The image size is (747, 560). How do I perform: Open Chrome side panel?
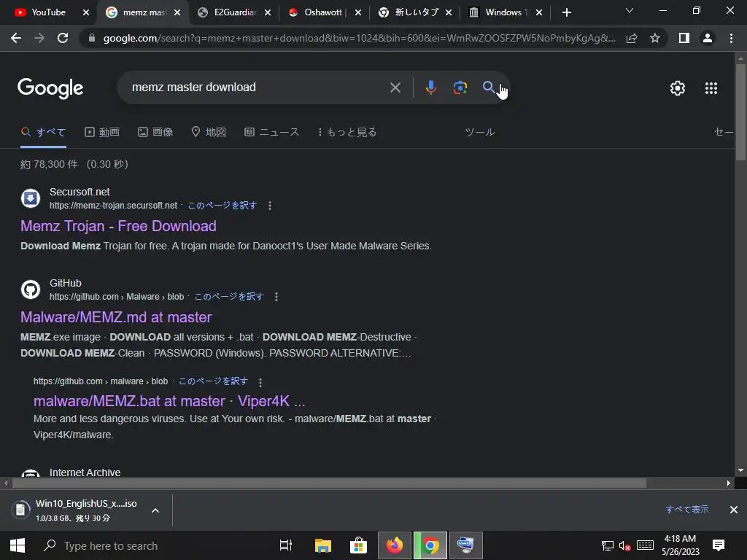[684, 38]
